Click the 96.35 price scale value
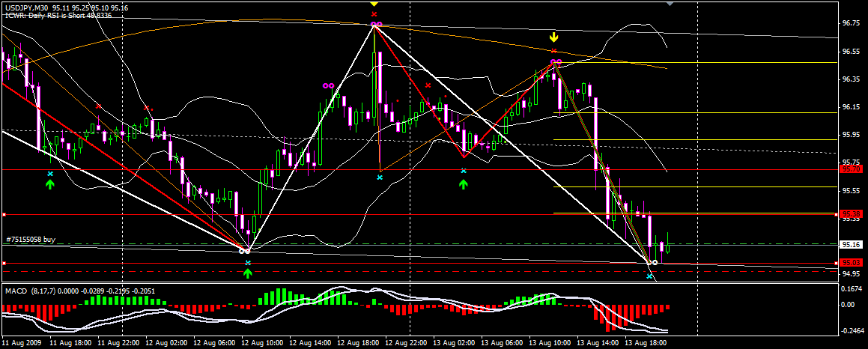The width and height of the screenshot is (868, 349). 851,79
